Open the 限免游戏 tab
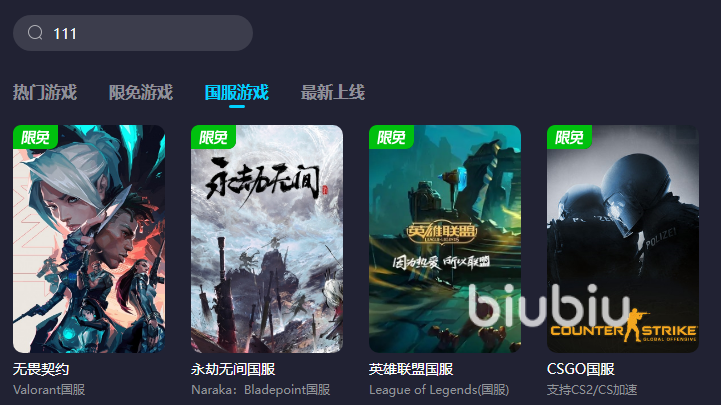721x405 pixels. click(x=141, y=92)
